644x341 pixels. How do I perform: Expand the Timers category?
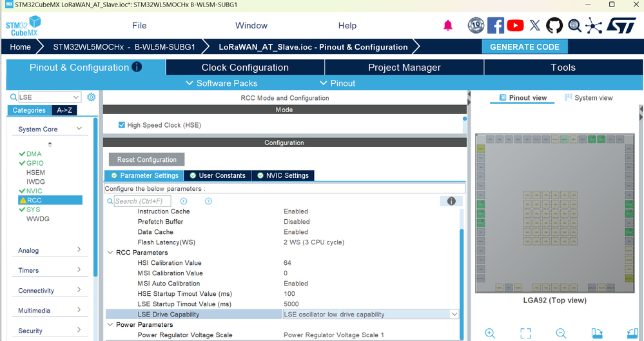click(x=79, y=269)
